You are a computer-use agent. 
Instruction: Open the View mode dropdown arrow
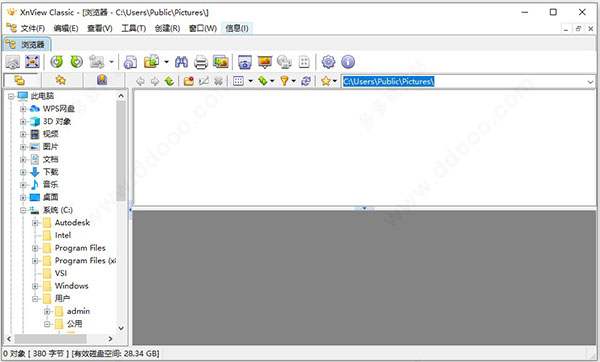(251, 81)
